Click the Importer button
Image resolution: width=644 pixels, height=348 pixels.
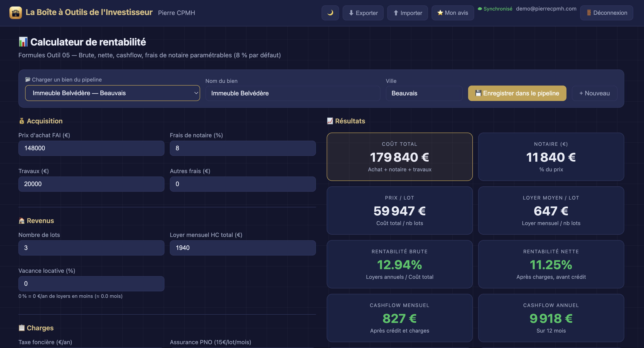coord(407,13)
